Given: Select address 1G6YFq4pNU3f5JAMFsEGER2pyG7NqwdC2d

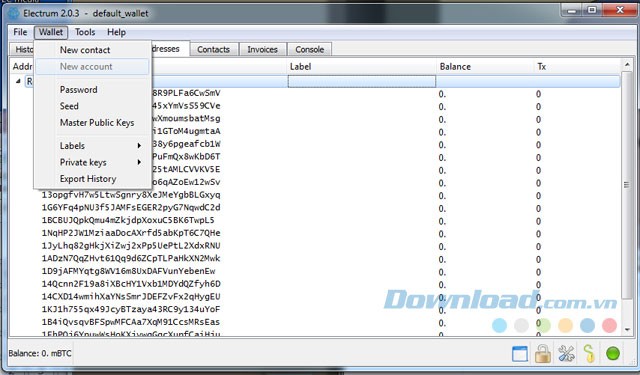Looking at the screenshot, I should coord(131,208).
